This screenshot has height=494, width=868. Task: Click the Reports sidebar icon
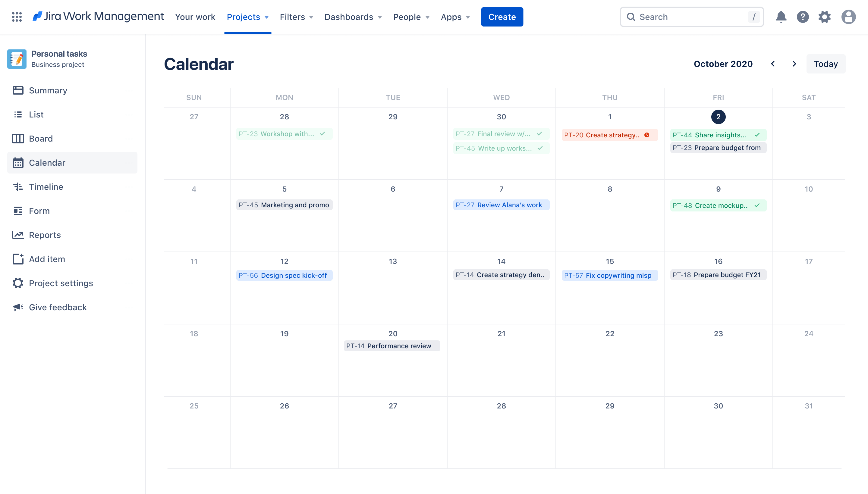pyautogui.click(x=17, y=235)
